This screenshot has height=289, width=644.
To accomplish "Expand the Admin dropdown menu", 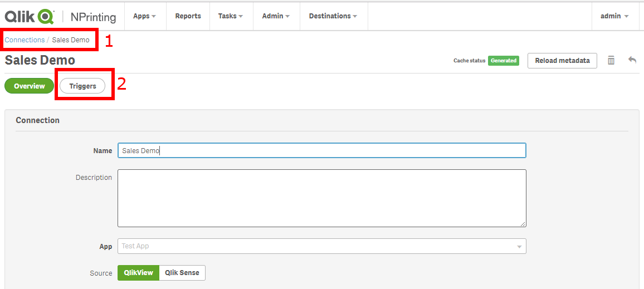I will (276, 16).
